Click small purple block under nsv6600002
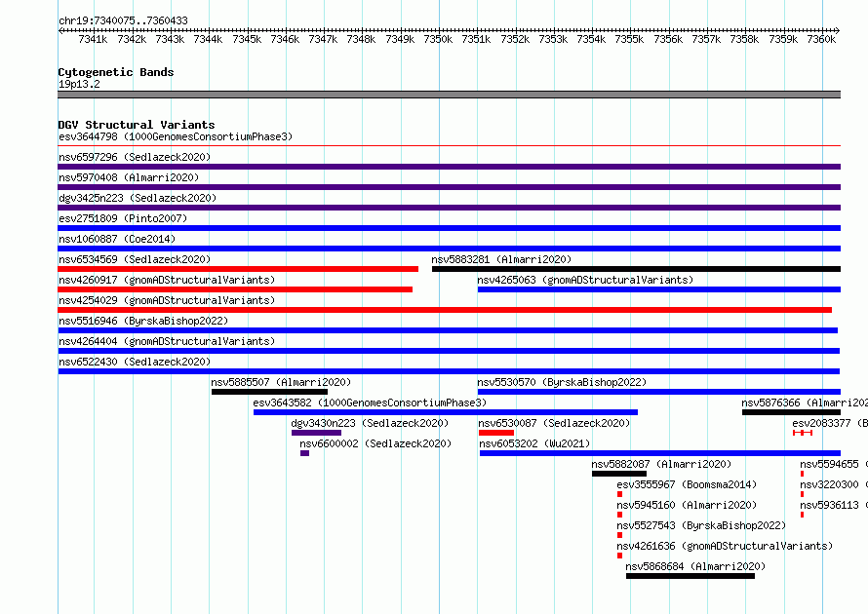 point(304,453)
